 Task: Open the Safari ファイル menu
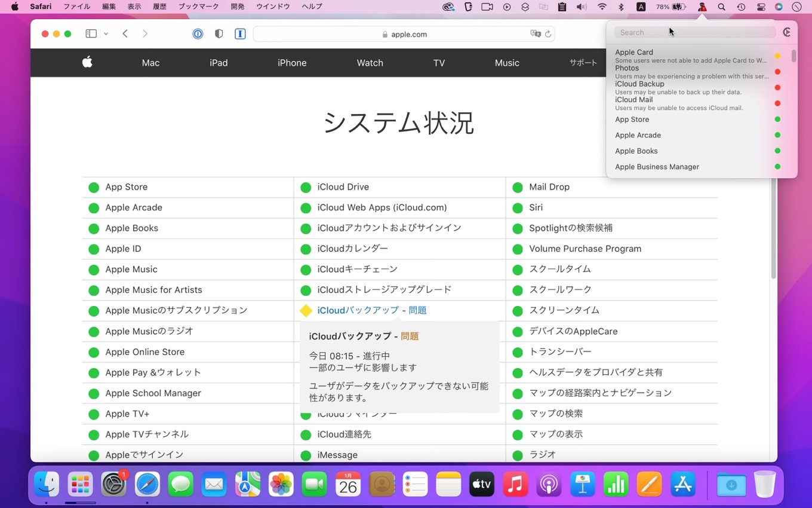point(77,7)
